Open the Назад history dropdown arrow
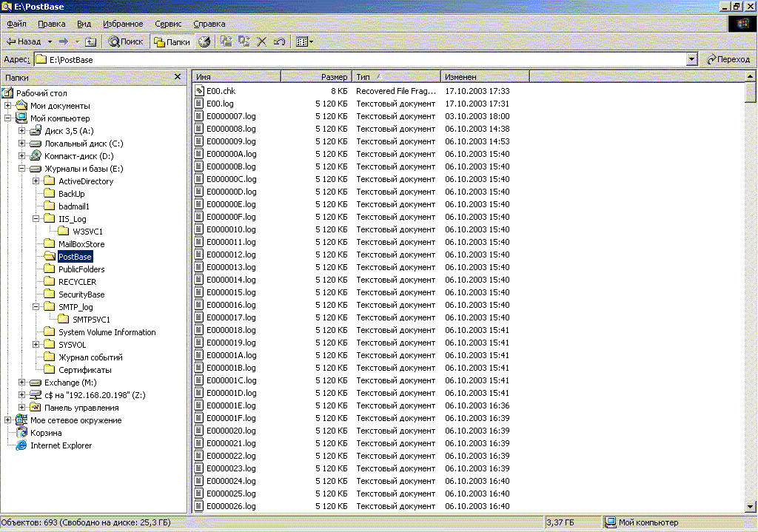758x532 pixels. click(x=50, y=41)
